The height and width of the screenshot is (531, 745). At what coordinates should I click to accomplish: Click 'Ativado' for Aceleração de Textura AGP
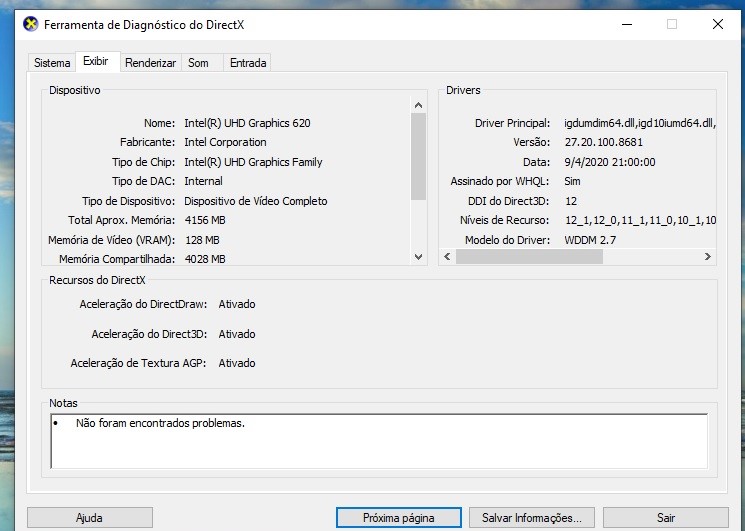tap(237, 363)
